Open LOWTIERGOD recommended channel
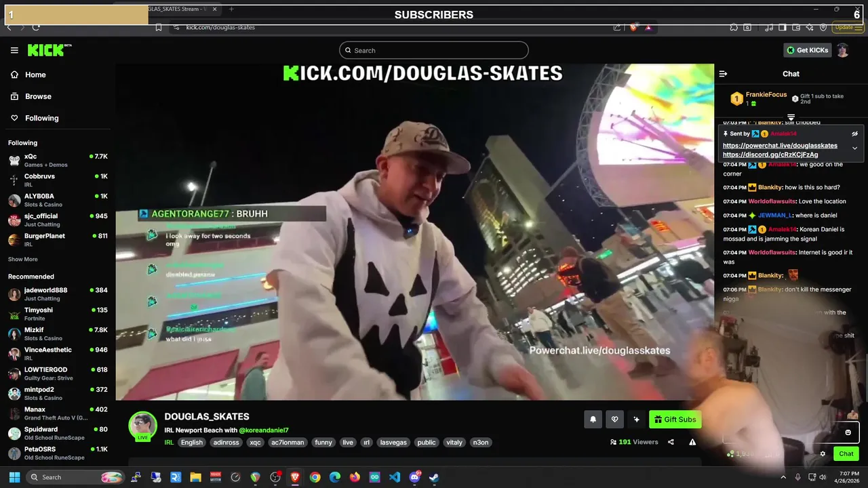Image resolution: width=868 pixels, height=488 pixels. pos(58,373)
